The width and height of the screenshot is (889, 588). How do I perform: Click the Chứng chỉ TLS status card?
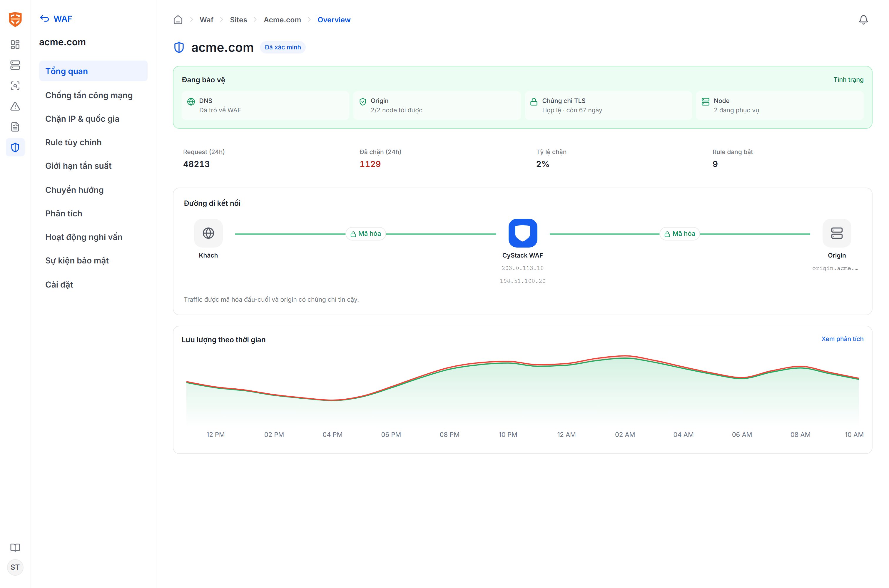tap(608, 105)
